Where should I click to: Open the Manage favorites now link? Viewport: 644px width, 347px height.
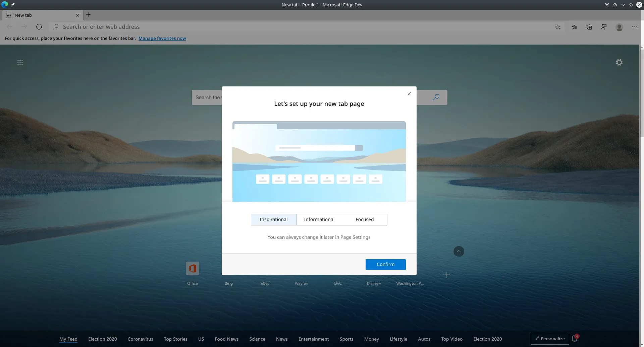162,38
